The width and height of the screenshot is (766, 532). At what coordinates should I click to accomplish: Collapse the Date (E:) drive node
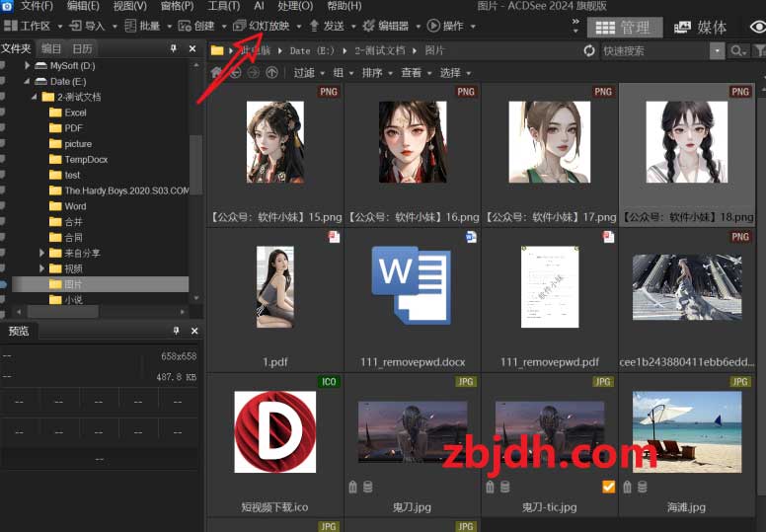[28, 81]
